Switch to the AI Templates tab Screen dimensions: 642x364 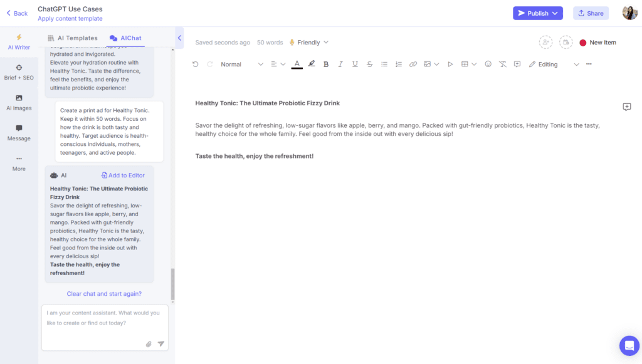[x=73, y=38]
